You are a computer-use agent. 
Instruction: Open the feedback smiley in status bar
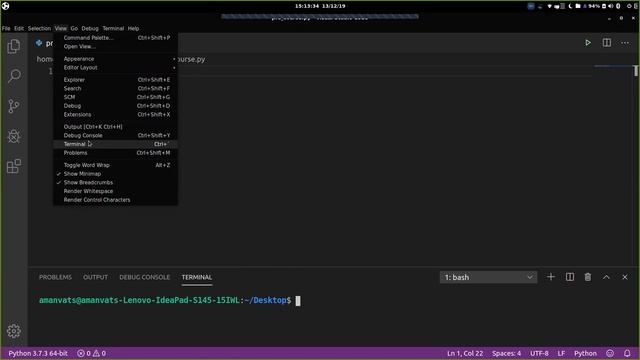610,353
